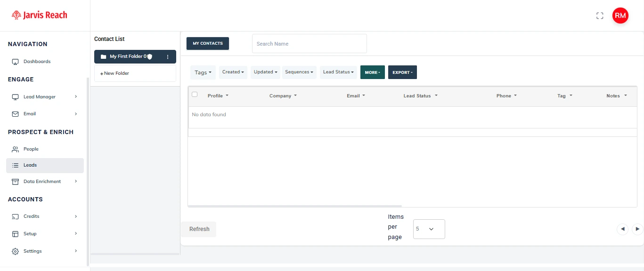Click folder icon of My First Folder
The height and width of the screenshot is (271, 644).
pyautogui.click(x=104, y=56)
